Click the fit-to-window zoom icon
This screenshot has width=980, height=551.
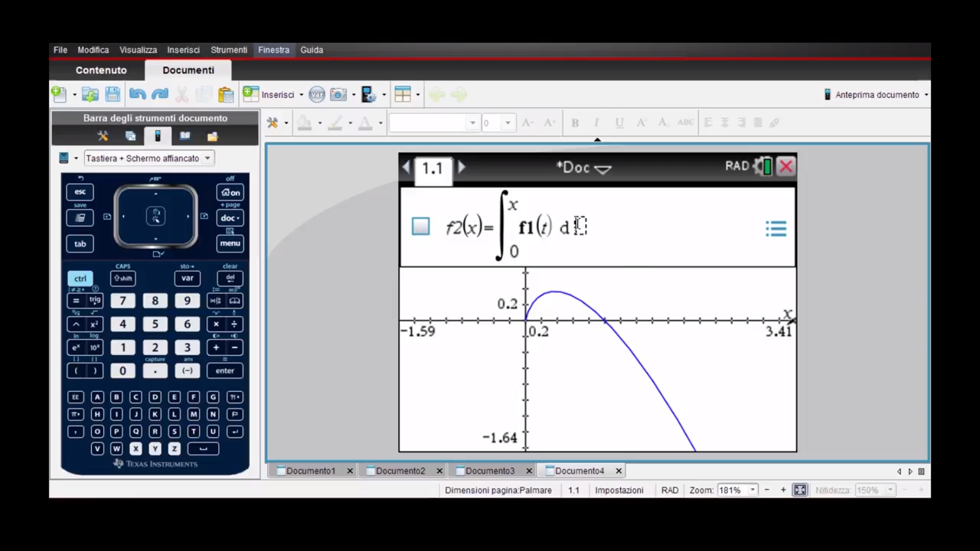coord(800,490)
